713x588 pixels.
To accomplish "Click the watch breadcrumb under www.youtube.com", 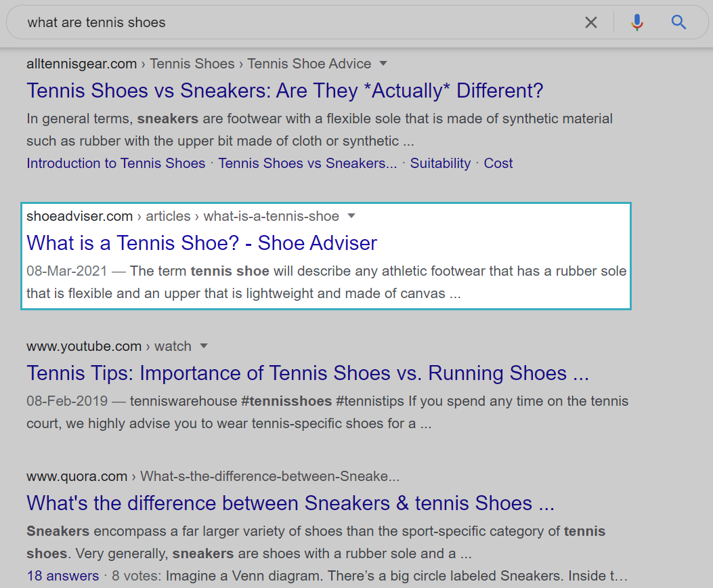I will [173, 346].
